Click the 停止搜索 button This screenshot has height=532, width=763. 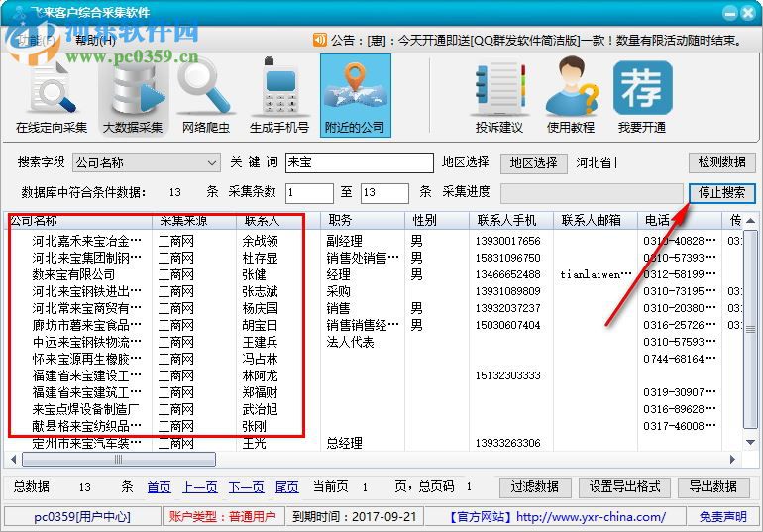(x=721, y=193)
